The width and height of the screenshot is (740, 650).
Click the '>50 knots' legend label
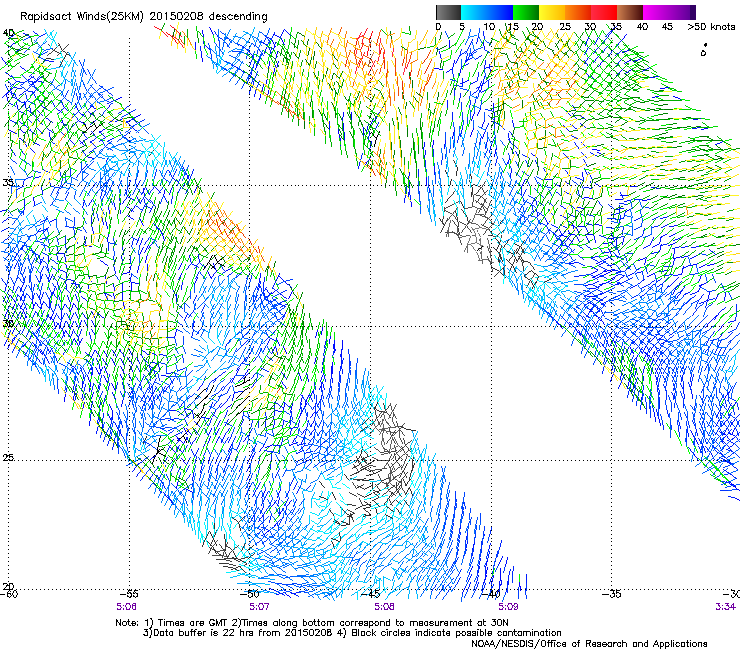click(x=711, y=26)
